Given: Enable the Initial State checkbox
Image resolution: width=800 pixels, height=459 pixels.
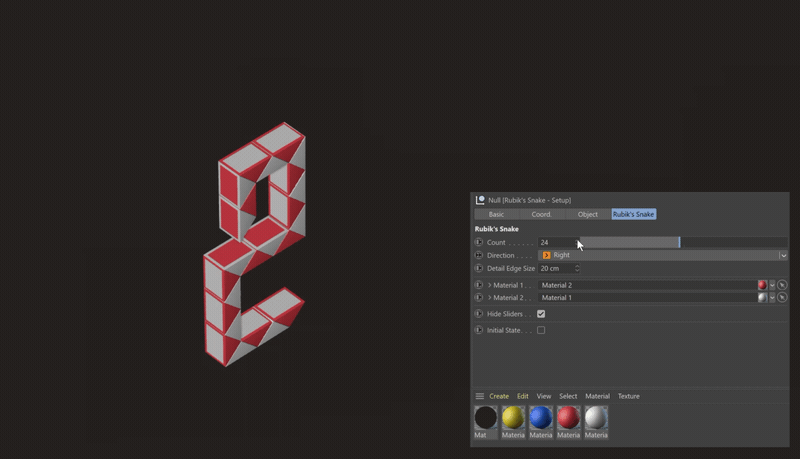Looking at the screenshot, I should 541,330.
